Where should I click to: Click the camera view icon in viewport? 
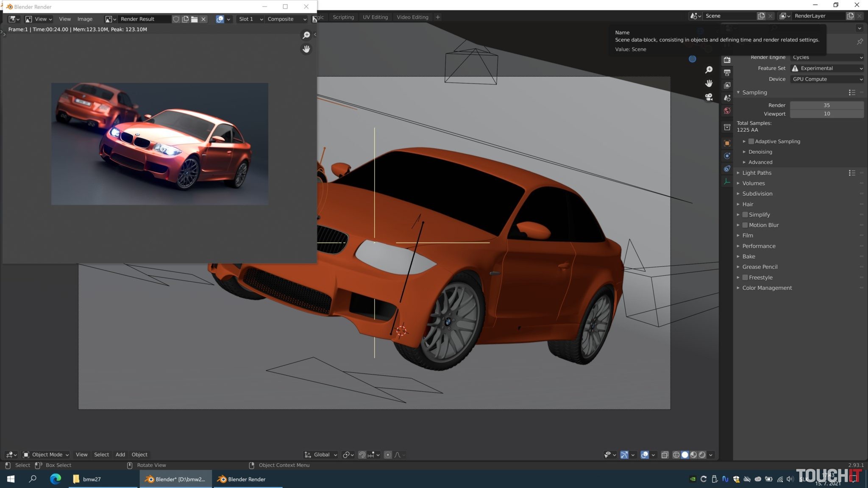(x=709, y=97)
